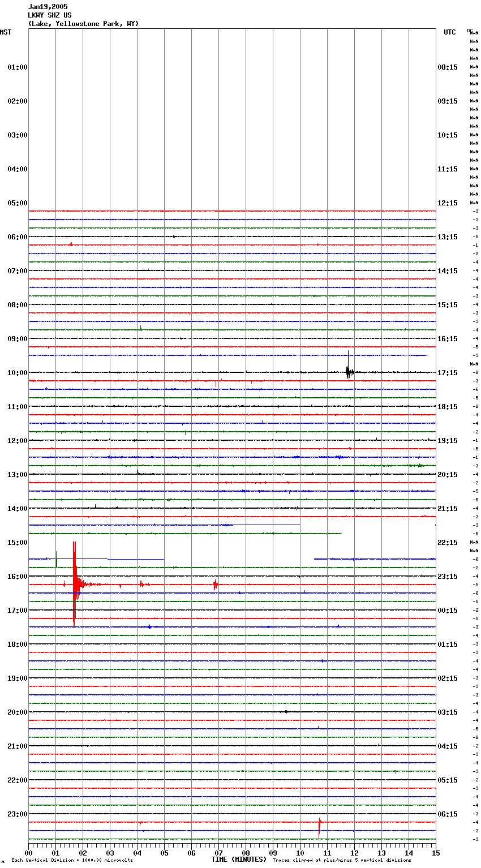Click the 21:00 MST time label
Viewport: 481px width, 868px height.
[x=18, y=746]
